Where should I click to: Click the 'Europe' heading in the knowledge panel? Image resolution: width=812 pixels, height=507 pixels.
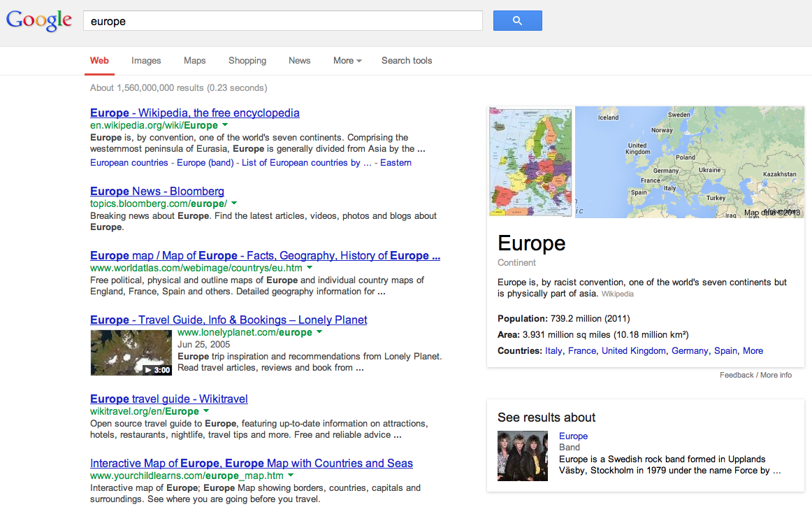pos(531,243)
